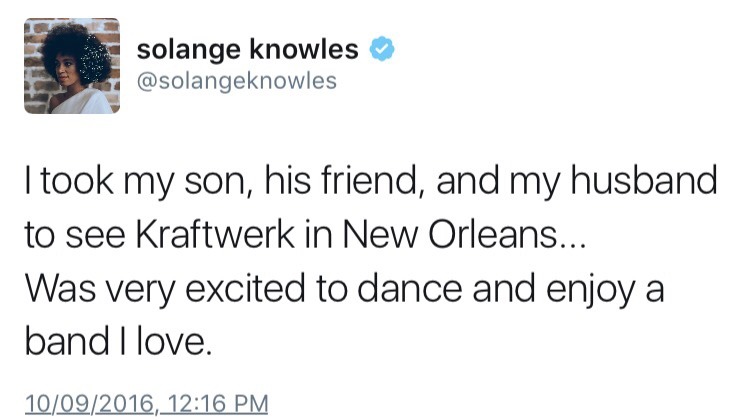Open the profile picture thumbnail
The image size is (750, 420).
click(x=72, y=66)
